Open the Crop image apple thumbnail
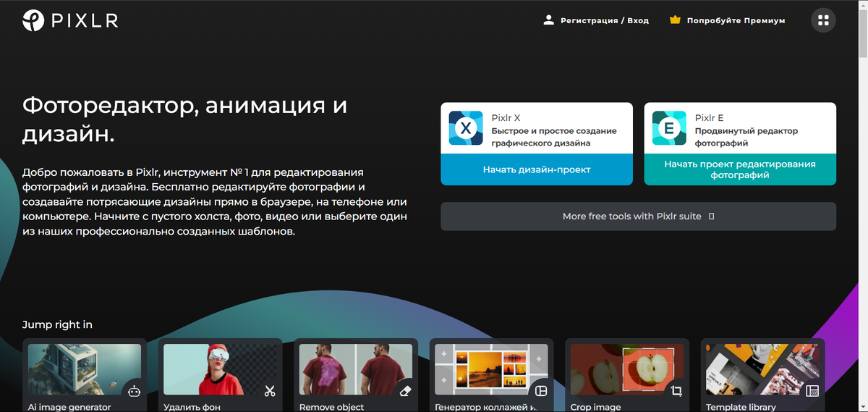 (627, 369)
